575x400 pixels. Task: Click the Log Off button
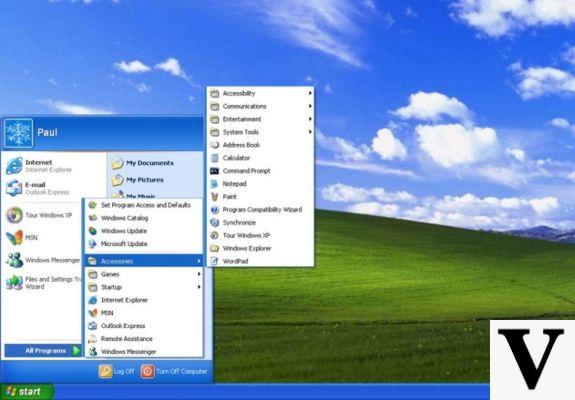pos(117,371)
